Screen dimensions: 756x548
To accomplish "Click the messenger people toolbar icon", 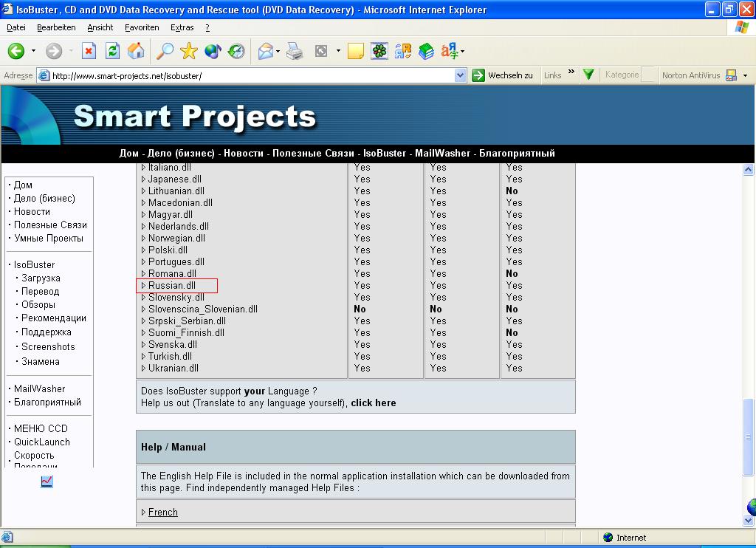I will click(403, 51).
